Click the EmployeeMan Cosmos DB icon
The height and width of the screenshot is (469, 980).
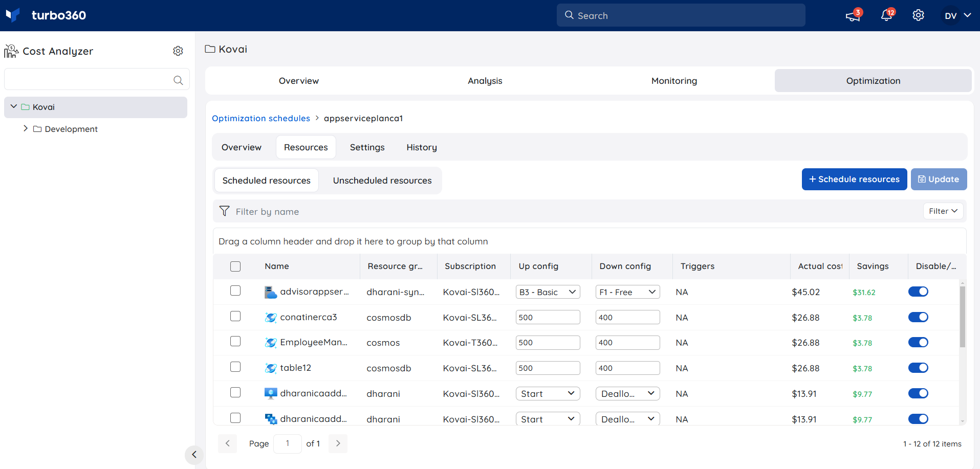(271, 343)
